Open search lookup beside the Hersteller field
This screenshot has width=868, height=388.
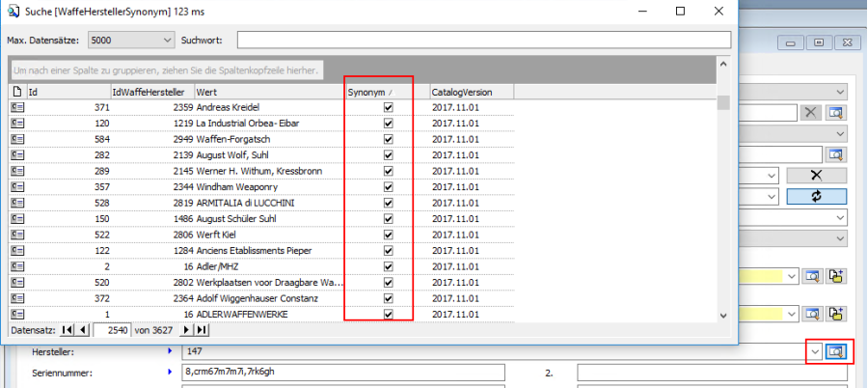pos(835,352)
